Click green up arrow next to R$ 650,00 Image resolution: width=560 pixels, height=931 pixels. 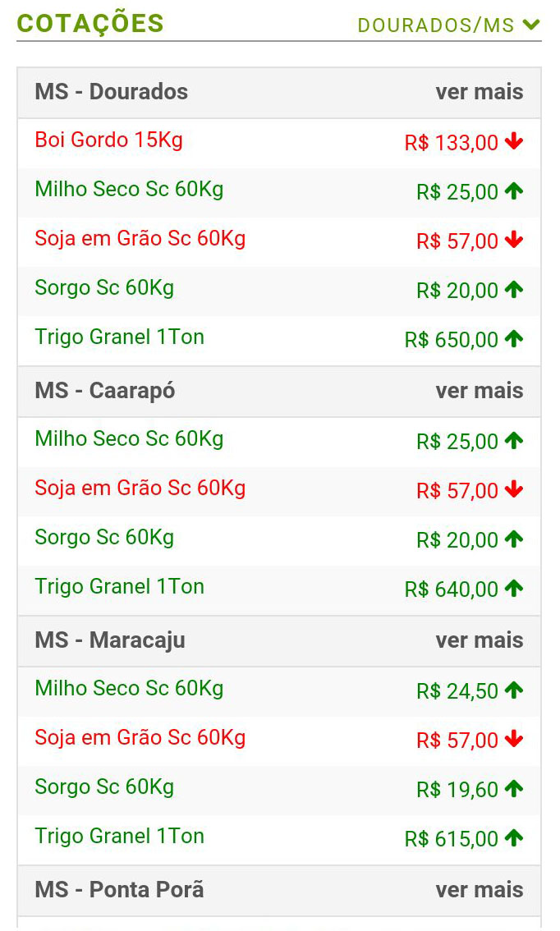click(x=514, y=338)
